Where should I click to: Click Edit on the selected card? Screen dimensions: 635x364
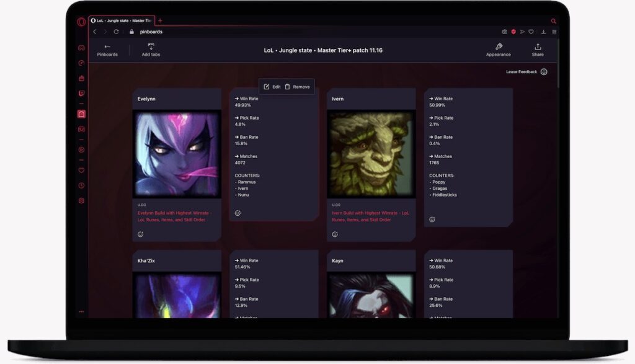(272, 87)
